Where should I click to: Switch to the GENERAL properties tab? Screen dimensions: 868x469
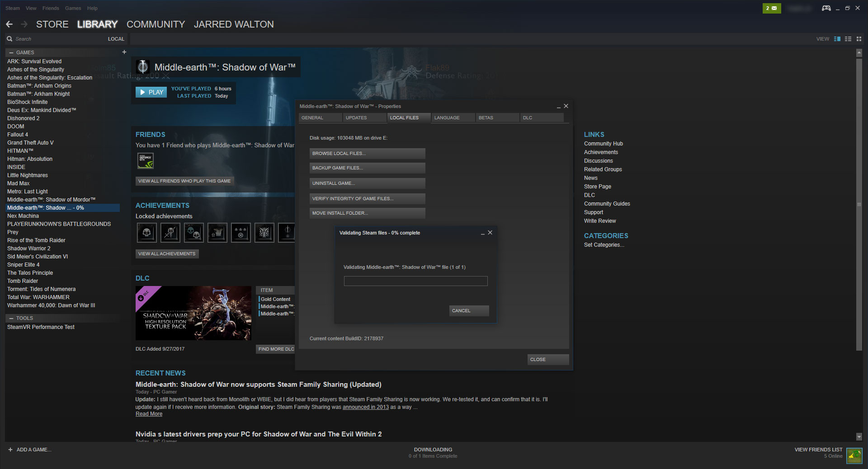pyautogui.click(x=320, y=117)
